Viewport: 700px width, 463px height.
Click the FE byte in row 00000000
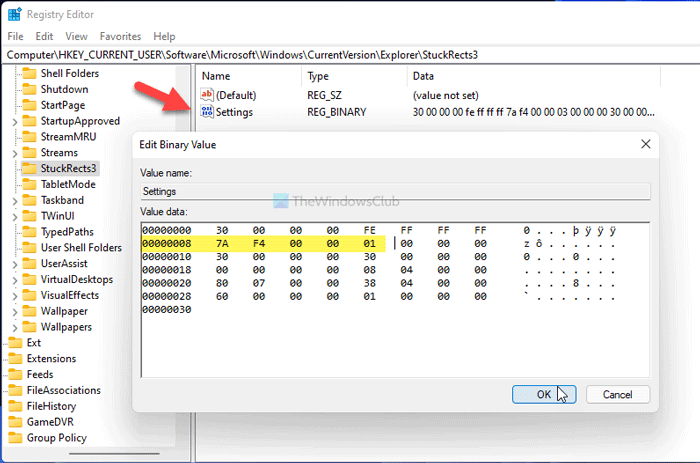tap(370, 230)
